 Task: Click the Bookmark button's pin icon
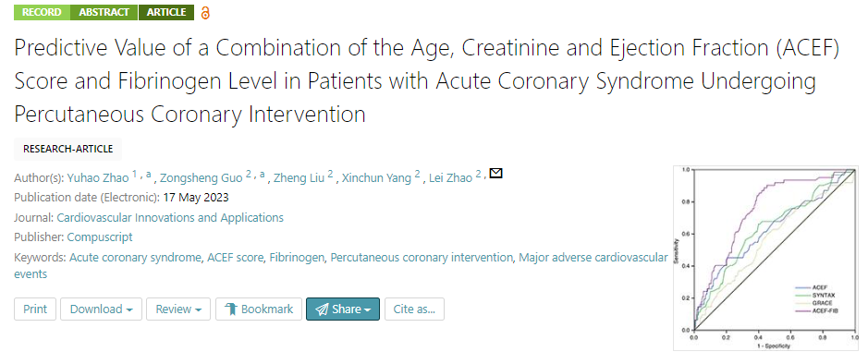(231, 309)
